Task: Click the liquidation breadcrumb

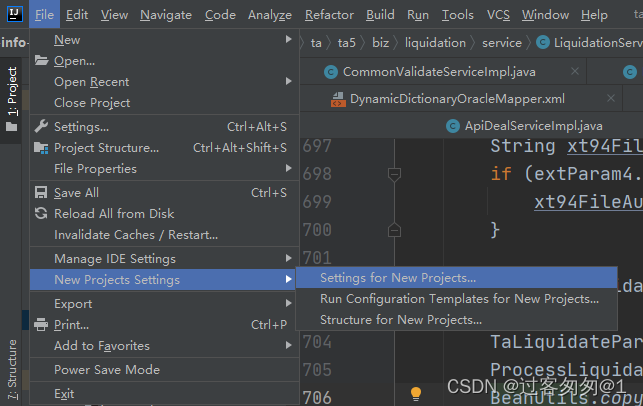Action: pos(436,43)
